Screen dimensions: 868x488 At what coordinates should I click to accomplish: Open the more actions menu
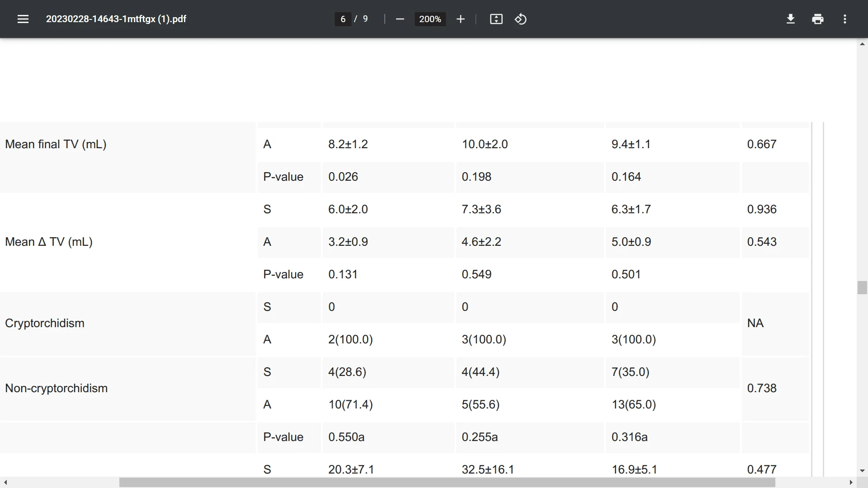click(845, 19)
